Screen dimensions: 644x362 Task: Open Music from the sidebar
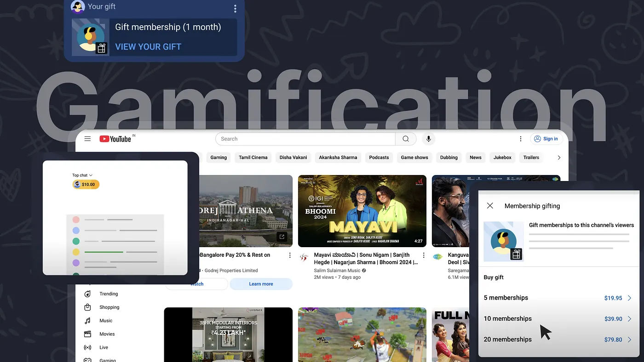pyautogui.click(x=105, y=320)
